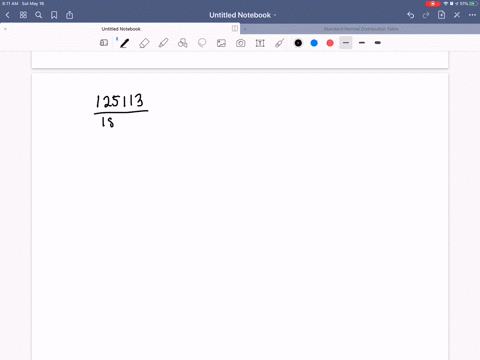Select the Eraser tool
Viewport: 480px width, 360px height.
pyautogui.click(x=144, y=43)
